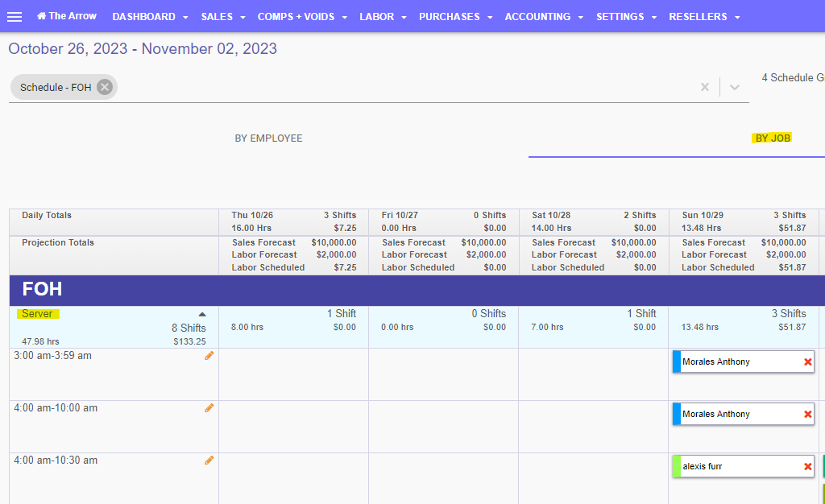The width and height of the screenshot is (825, 504).
Task: Click the October 26 - November 02 date range
Action: (x=142, y=48)
